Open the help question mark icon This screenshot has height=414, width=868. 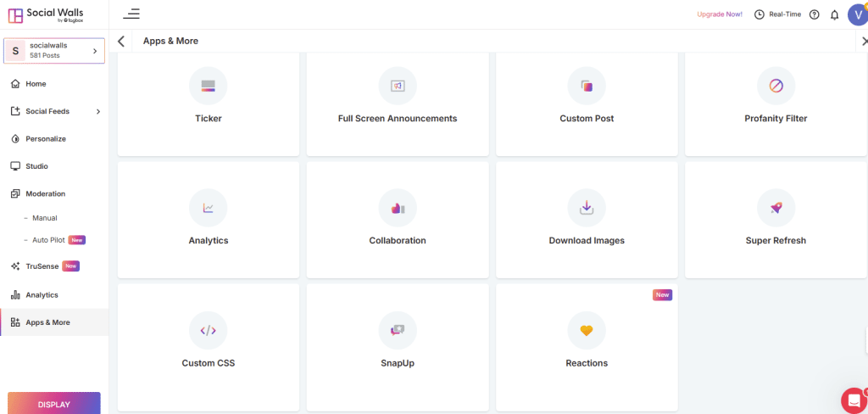815,14
